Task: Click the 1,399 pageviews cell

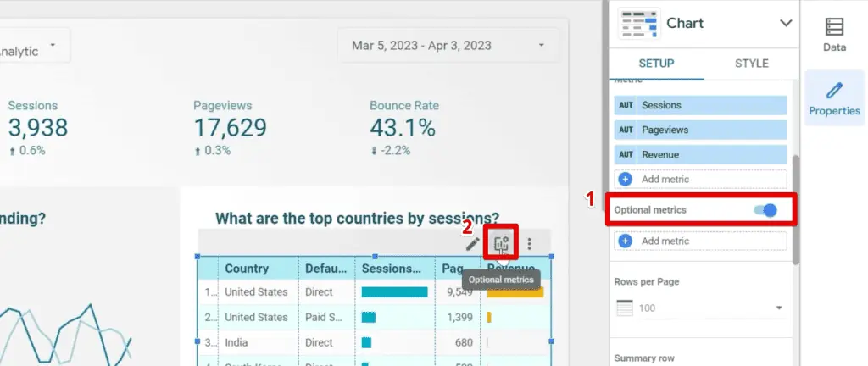Action: pyautogui.click(x=460, y=318)
